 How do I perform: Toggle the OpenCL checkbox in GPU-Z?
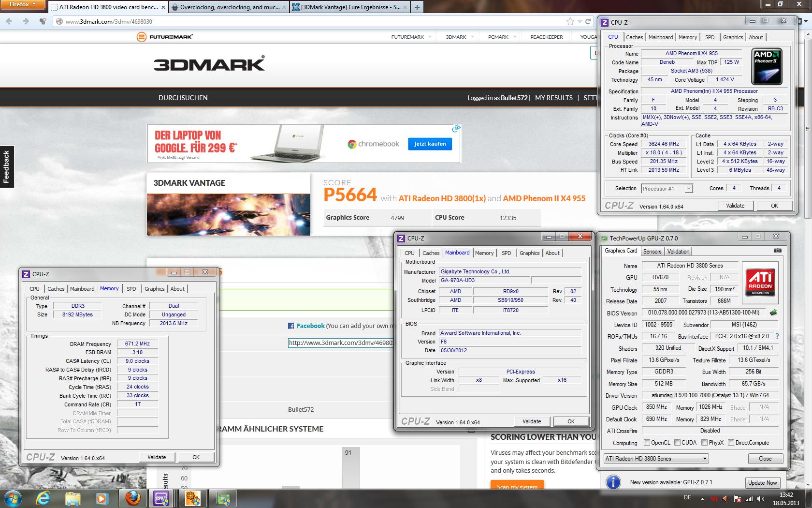[647, 443]
